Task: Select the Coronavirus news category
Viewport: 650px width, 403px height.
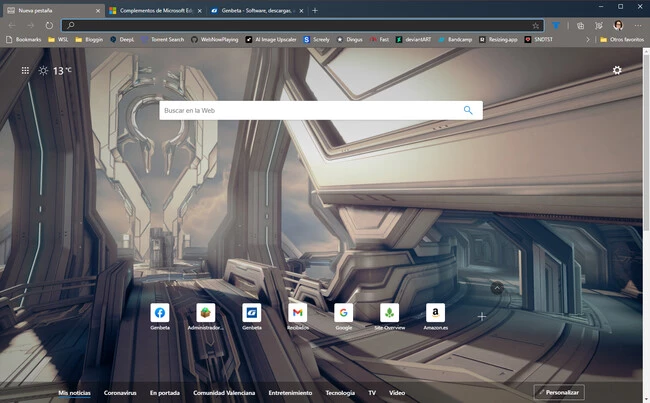Action: coord(120,393)
